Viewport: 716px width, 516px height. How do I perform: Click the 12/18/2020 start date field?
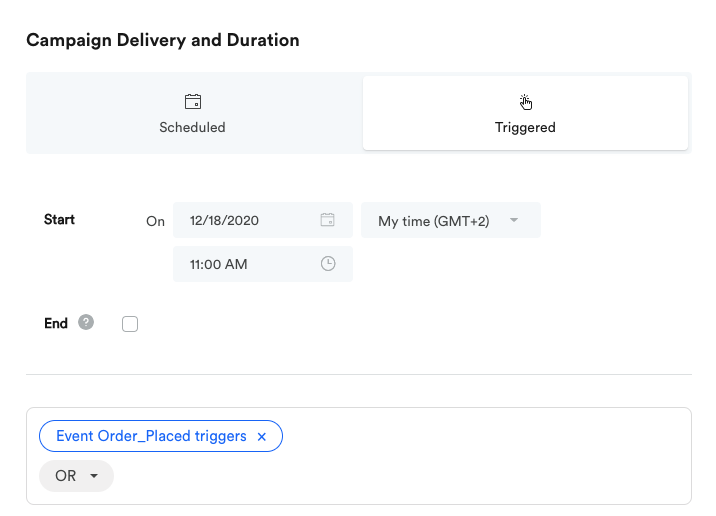(263, 220)
